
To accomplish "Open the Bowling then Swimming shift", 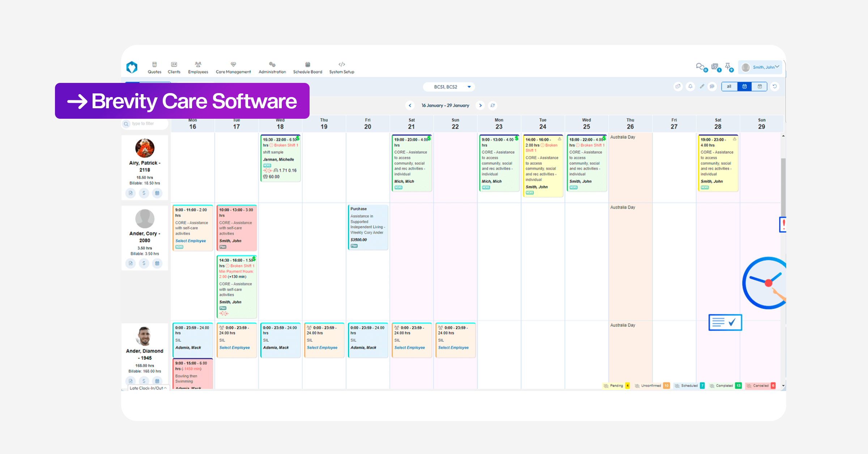I will tap(193, 374).
